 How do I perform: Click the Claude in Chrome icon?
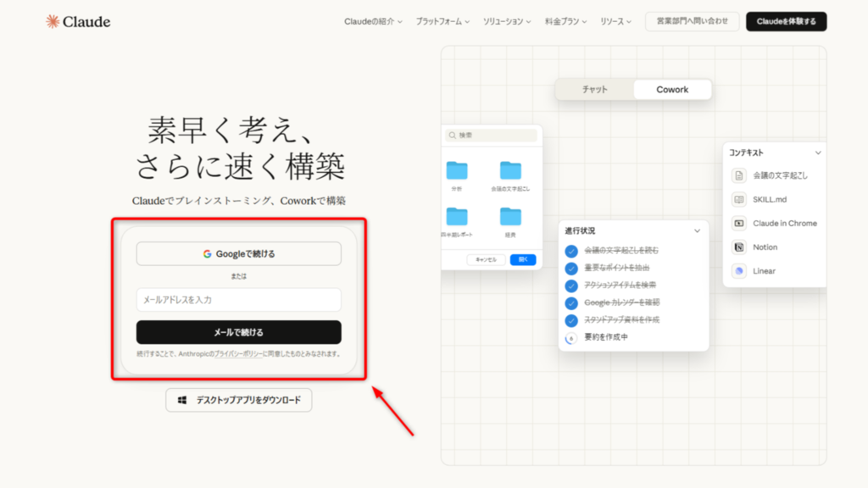[x=739, y=224]
